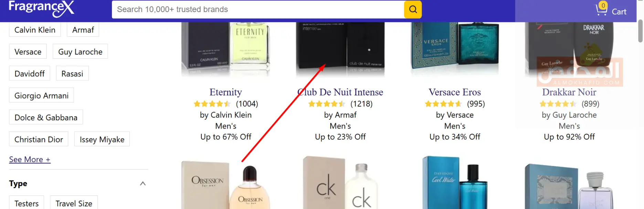Click the yellow search magnifier button
644x209 pixels.
[413, 9]
